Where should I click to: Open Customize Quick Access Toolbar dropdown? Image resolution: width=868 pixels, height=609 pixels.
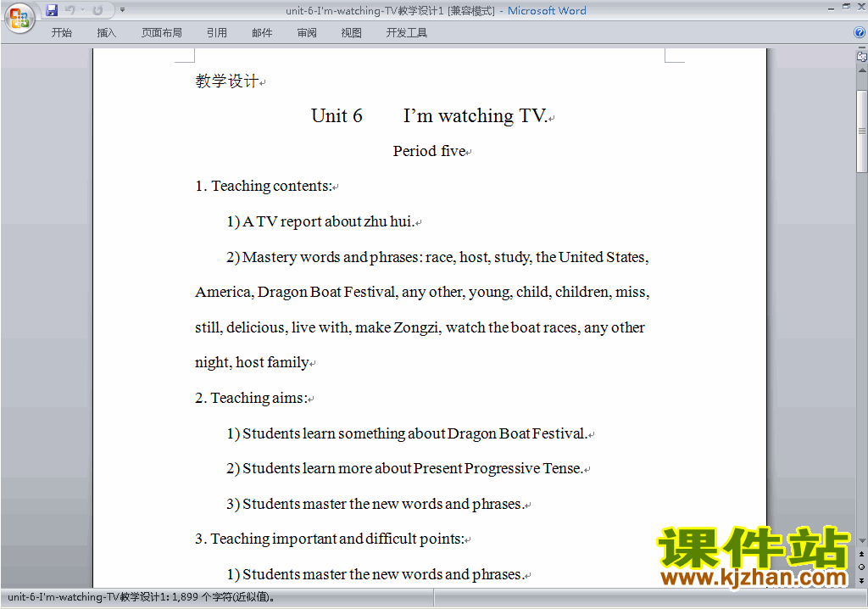(x=122, y=10)
